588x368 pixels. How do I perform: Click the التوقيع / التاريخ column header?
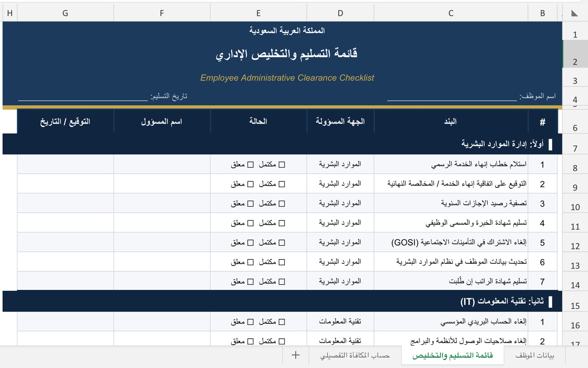tap(65, 121)
